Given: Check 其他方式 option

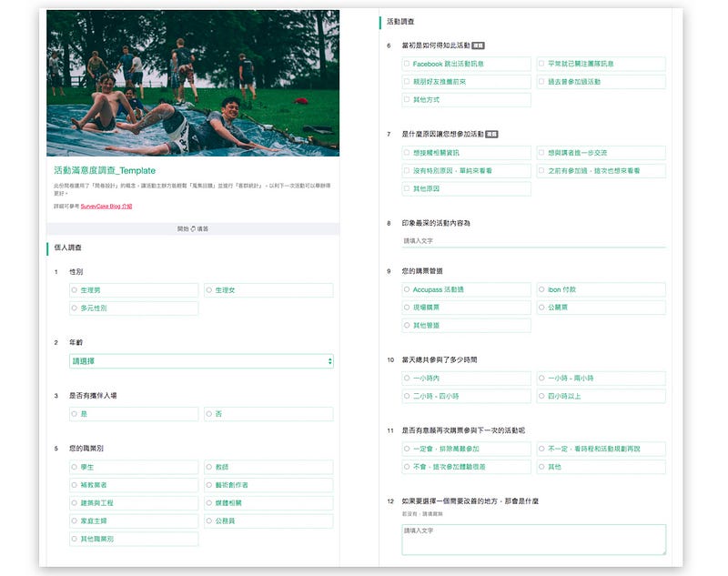Looking at the screenshot, I should coord(466,100).
